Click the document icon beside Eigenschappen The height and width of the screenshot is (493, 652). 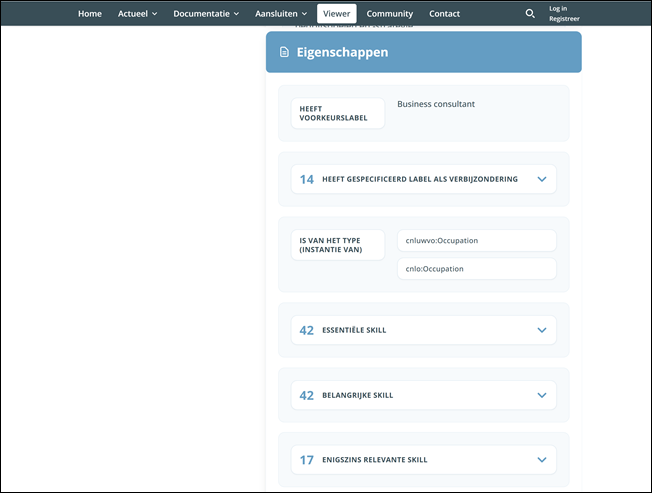pyautogui.click(x=285, y=52)
